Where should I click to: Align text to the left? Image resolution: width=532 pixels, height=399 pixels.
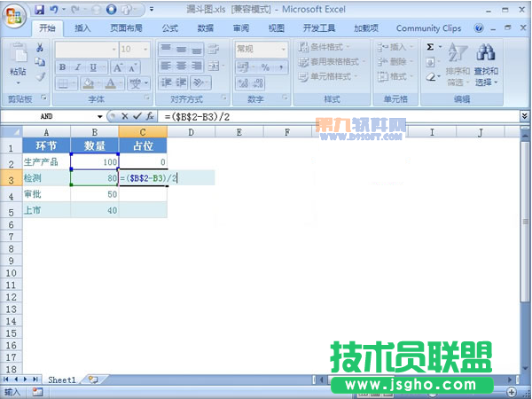(x=166, y=66)
